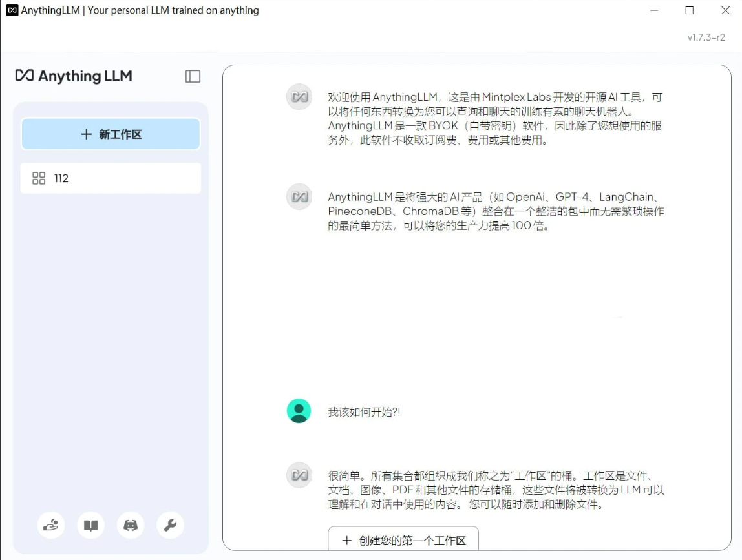Click the Anything LLM logo in sidebar

[73, 76]
